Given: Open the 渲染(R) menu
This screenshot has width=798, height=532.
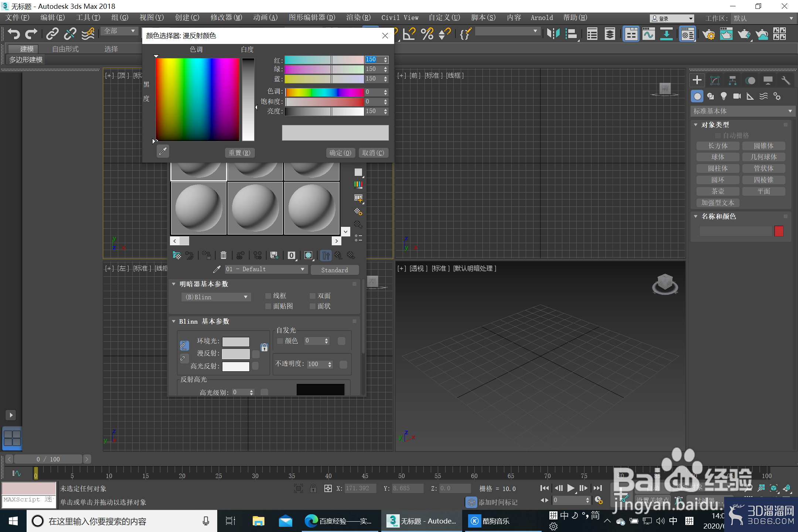Looking at the screenshot, I should coord(358,17).
